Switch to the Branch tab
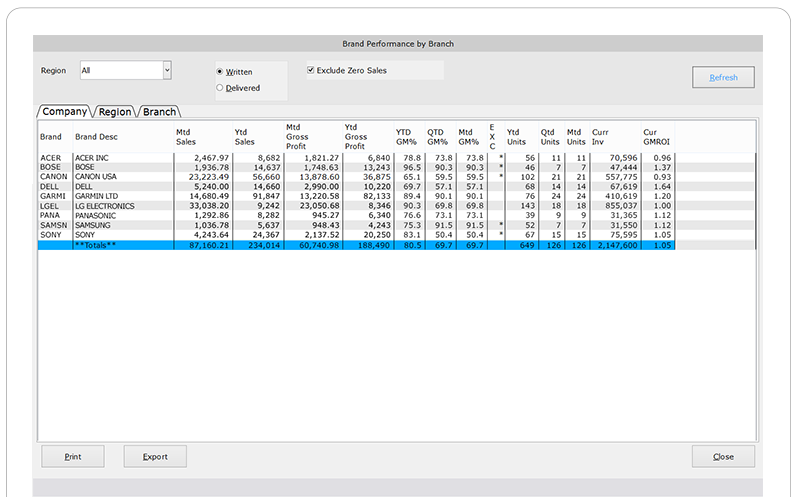 point(159,112)
